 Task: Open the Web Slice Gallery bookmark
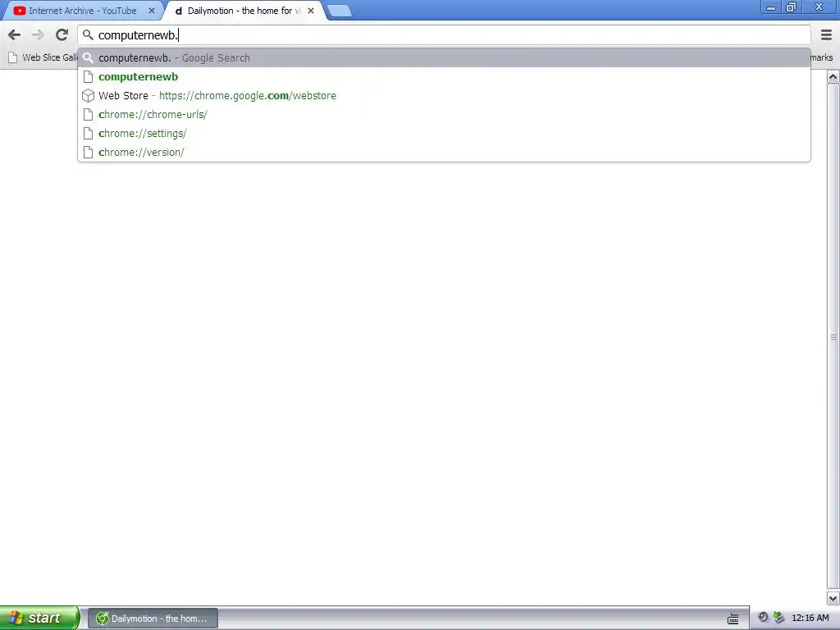point(43,57)
